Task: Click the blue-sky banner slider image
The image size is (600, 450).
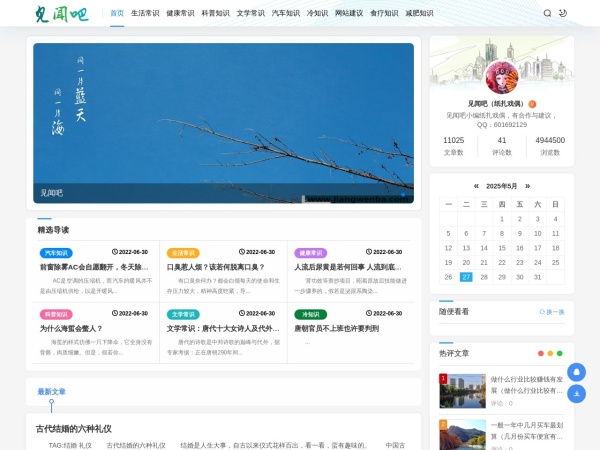Action: click(x=223, y=122)
